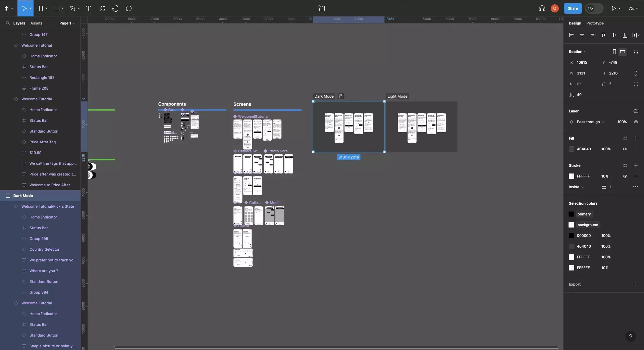Screen dimensions: 644x350
Task: Click the Present play button
Action: [613, 8]
